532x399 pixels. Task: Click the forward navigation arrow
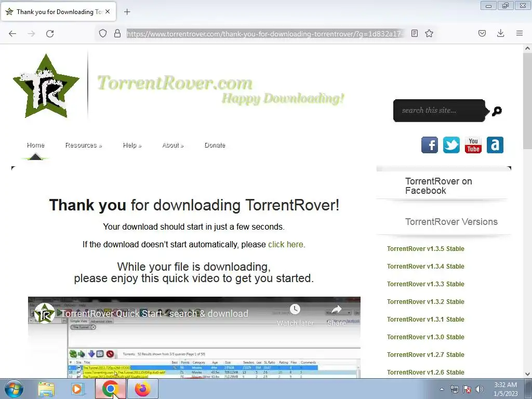point(31,33)
